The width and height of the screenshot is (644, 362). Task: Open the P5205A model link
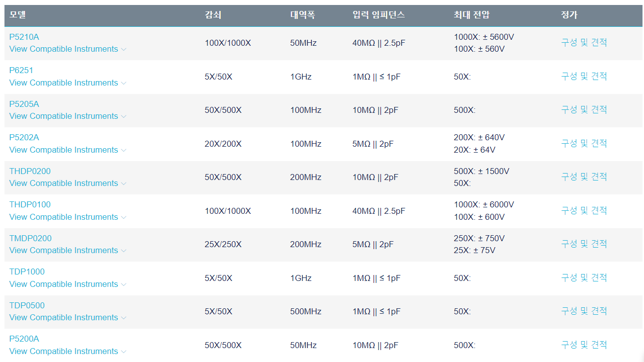click(x=24, y=104)
